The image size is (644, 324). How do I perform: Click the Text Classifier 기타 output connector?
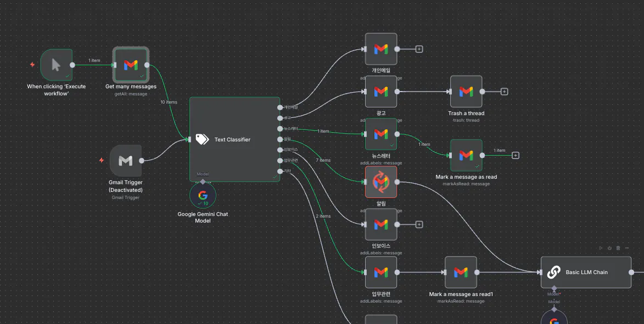[x=280, y=171]
